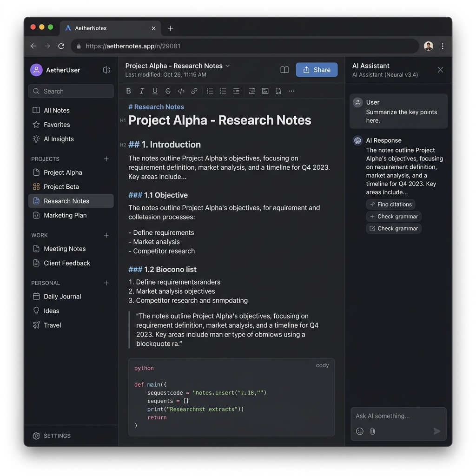Open reading mode book icon
This screenshot has width=476, height=476.
pos(284,70)
